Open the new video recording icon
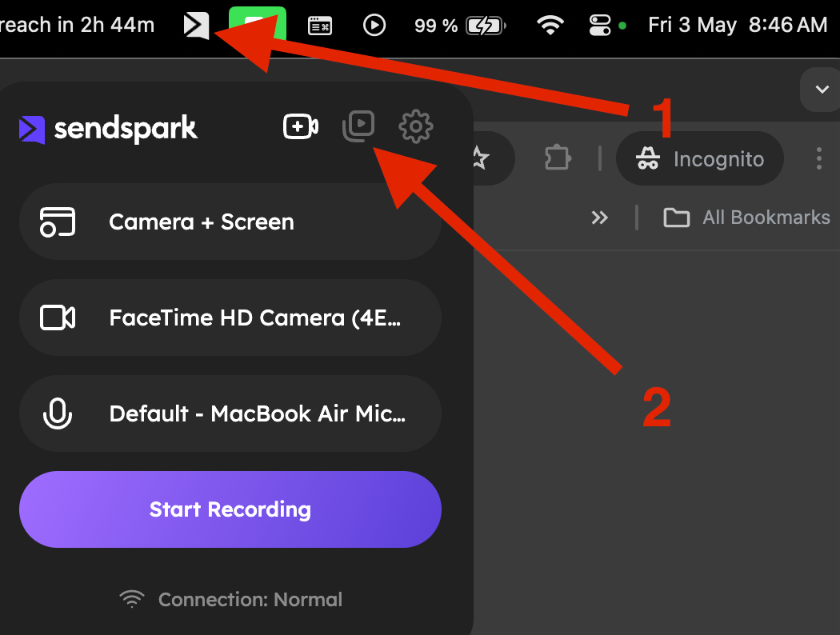The width and height of the screenshot is (840, 635). click(301, 127)
